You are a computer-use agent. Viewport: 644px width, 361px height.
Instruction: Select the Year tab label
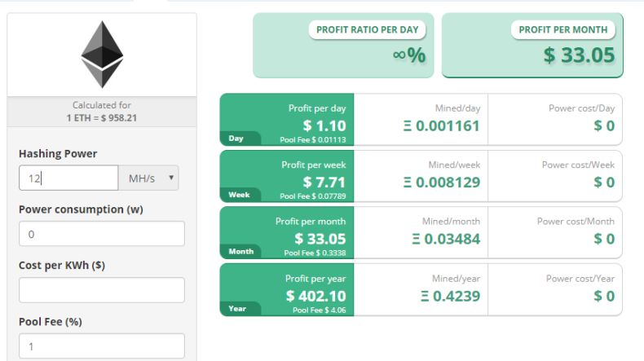(237, 308)
